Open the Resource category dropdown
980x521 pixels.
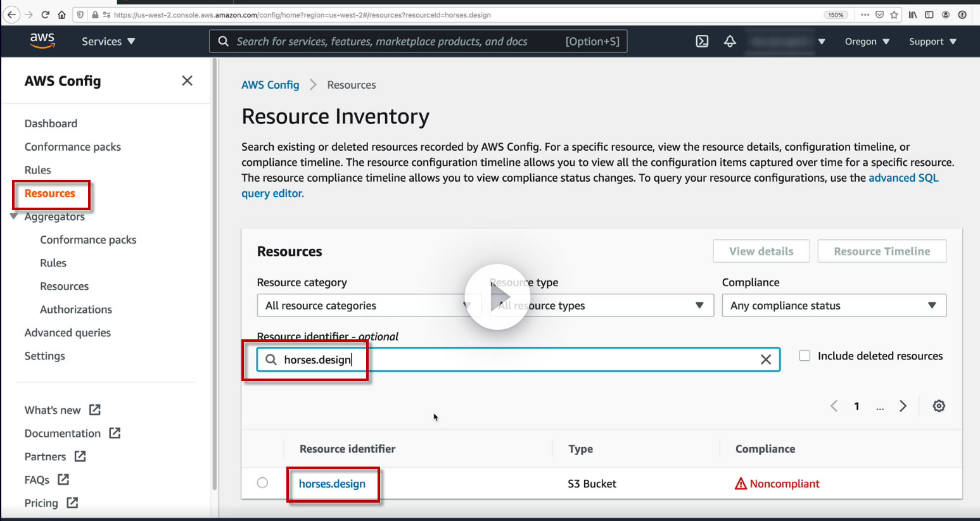369,306
